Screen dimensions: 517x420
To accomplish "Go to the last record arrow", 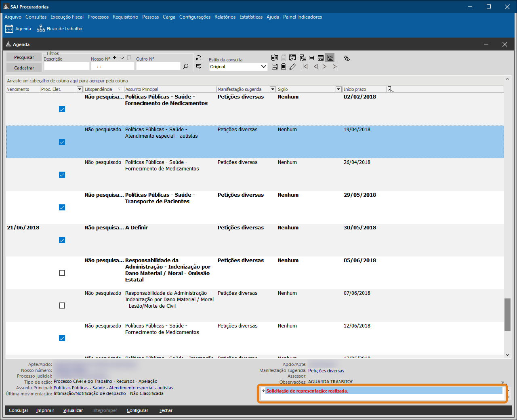I will (x=335, y=67).
